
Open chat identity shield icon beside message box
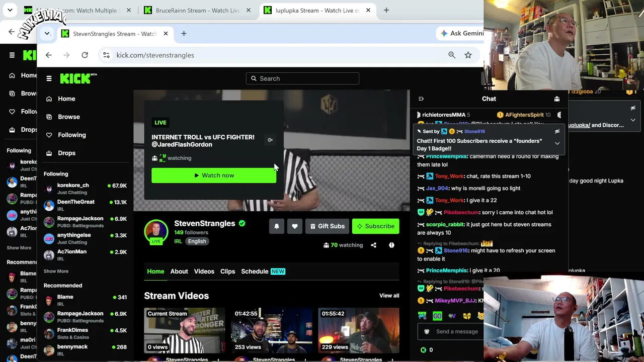pyautogui.click(x=427, y=332)
